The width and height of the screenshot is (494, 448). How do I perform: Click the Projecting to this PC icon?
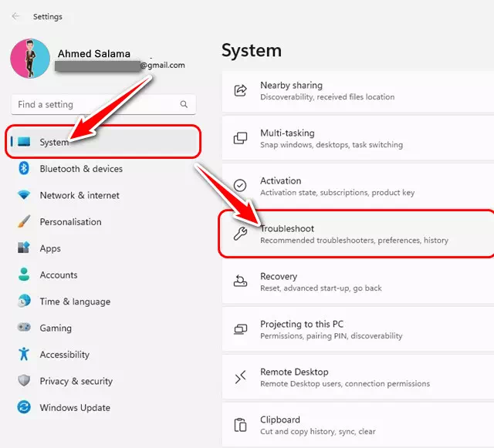click(x=240, y=329)
